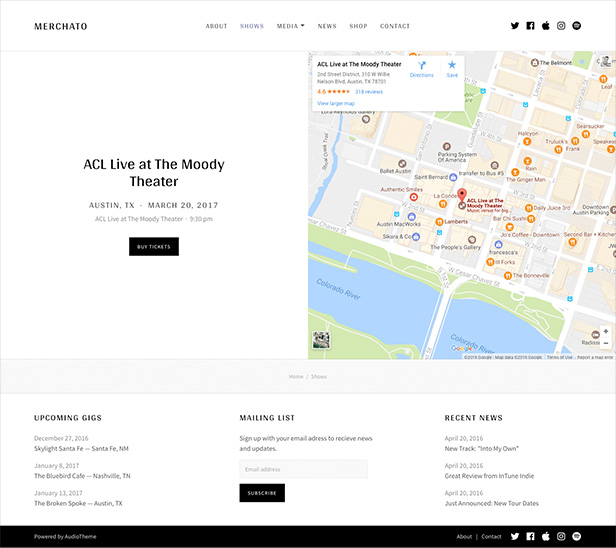Click the Halcyon map marker
616x548 pixels.
527,141
